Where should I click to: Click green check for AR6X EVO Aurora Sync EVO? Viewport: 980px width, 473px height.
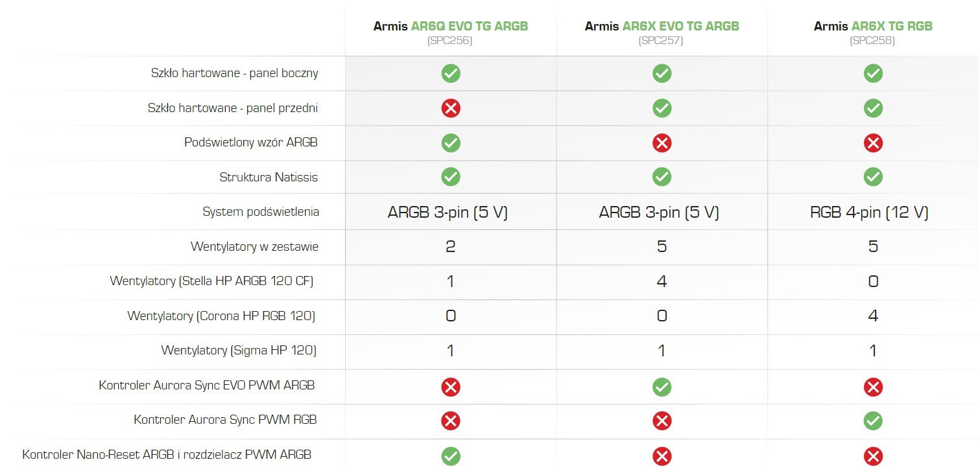tap(662, 387)
